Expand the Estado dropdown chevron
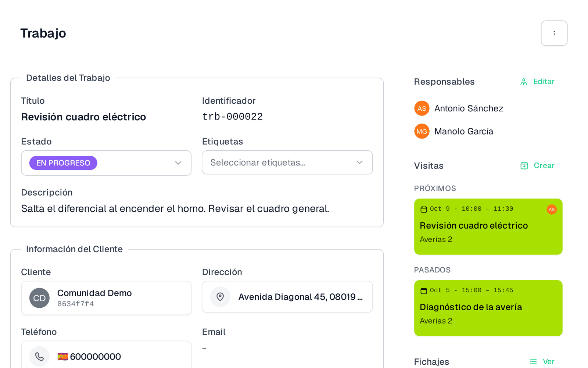Viewport: 588px width, 368px height. pos(178,163)
